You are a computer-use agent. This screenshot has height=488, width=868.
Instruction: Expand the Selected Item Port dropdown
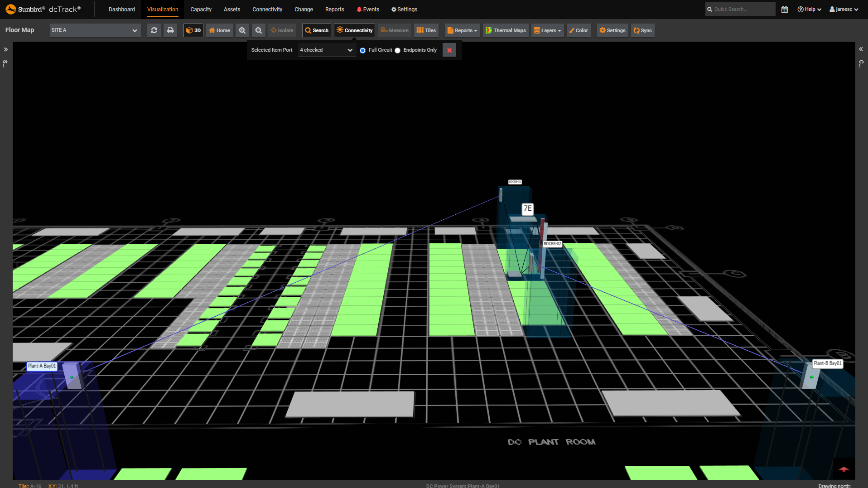pyautogui.click(x=326, y=50)
